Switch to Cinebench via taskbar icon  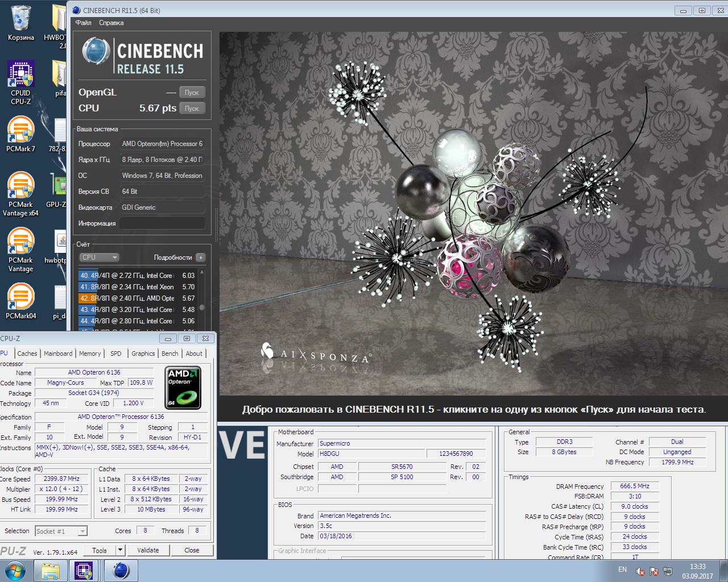point(121,571)
